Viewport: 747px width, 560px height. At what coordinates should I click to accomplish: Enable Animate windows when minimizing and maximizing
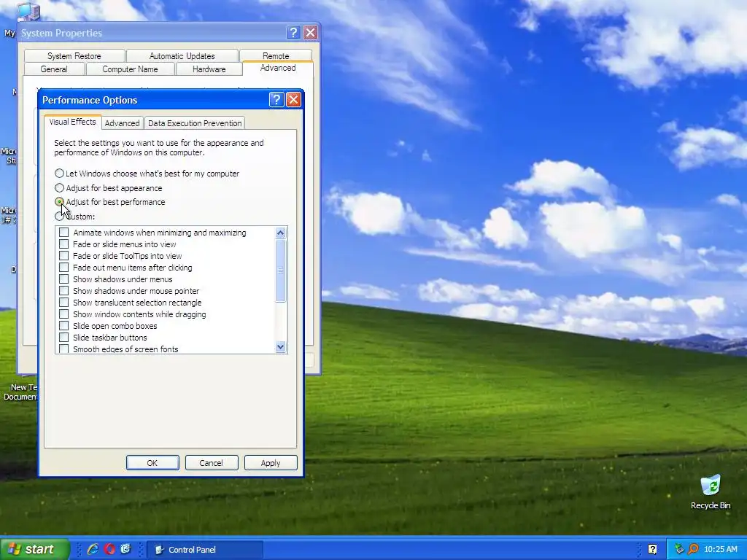coord(64,233)
